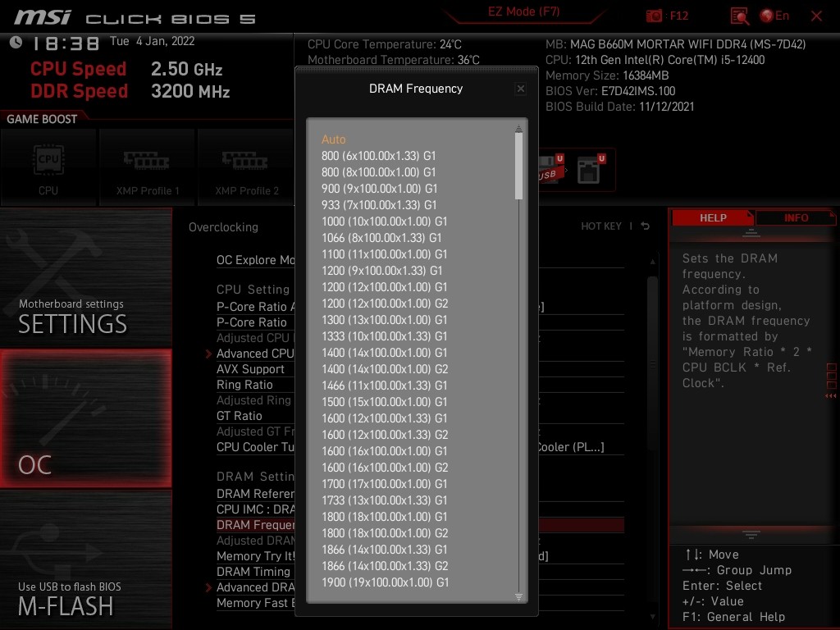Expand the Advanced CPU submenu arrow

pyautogui.click(x=208, y=354)
